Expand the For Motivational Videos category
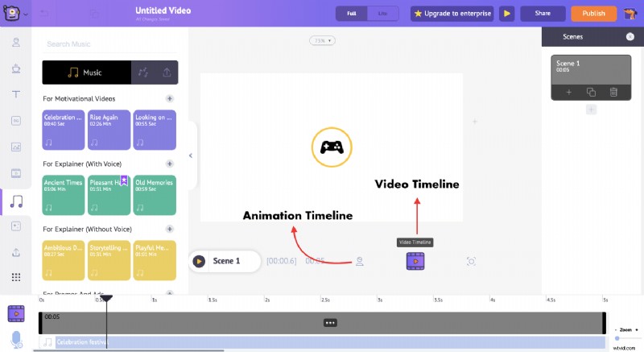The image size is (644, 352). tap(170, 98)
